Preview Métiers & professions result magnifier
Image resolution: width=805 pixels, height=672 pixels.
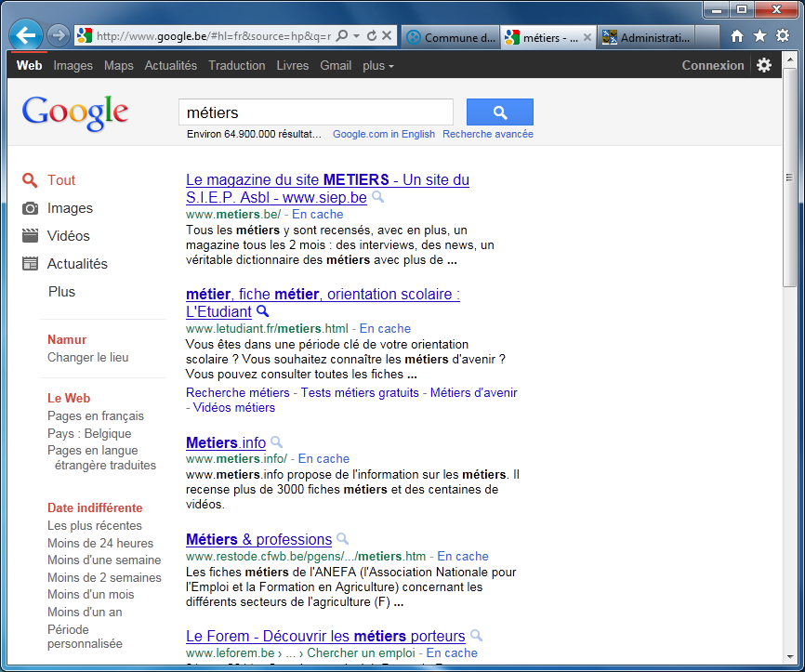[342, 539]
